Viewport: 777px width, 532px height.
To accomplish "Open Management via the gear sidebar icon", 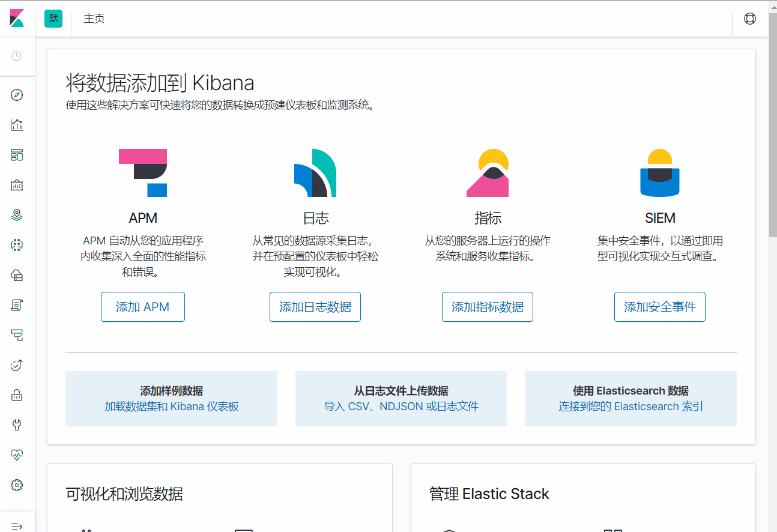I will [17, 485].
